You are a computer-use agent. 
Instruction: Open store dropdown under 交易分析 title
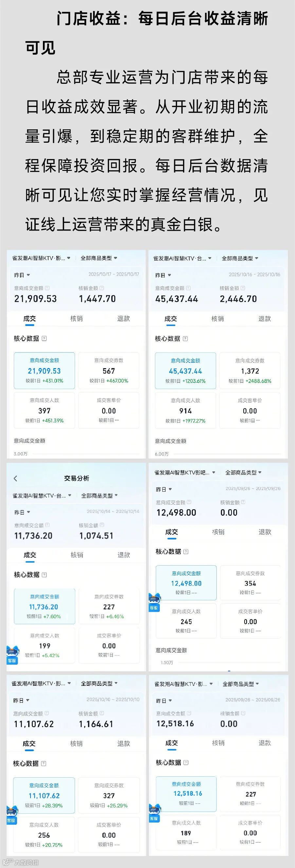[x=42, y=496]
